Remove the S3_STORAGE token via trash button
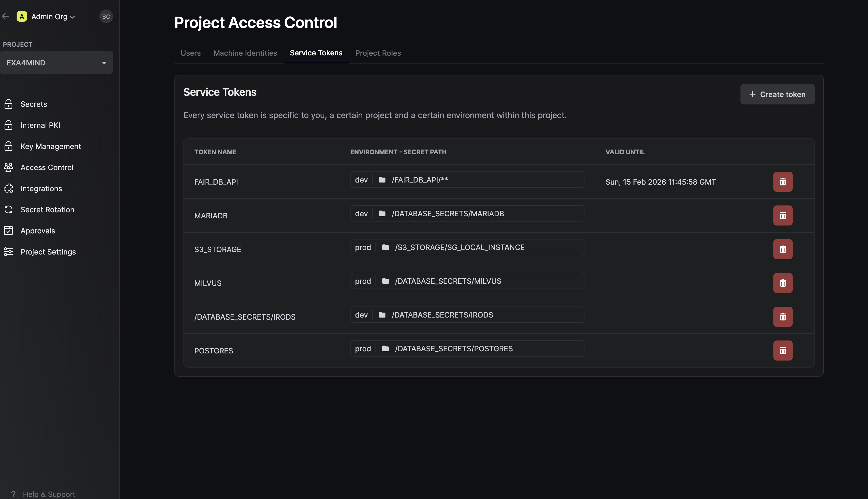This screenshot has height=499, width=868. (x=783, y=249)
